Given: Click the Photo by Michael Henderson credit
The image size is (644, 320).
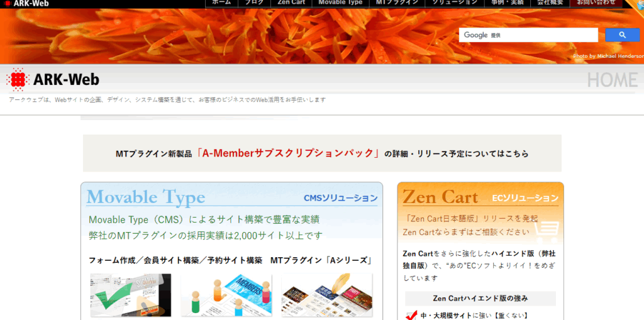Looking at the screenshot, I should click(608, 57).
